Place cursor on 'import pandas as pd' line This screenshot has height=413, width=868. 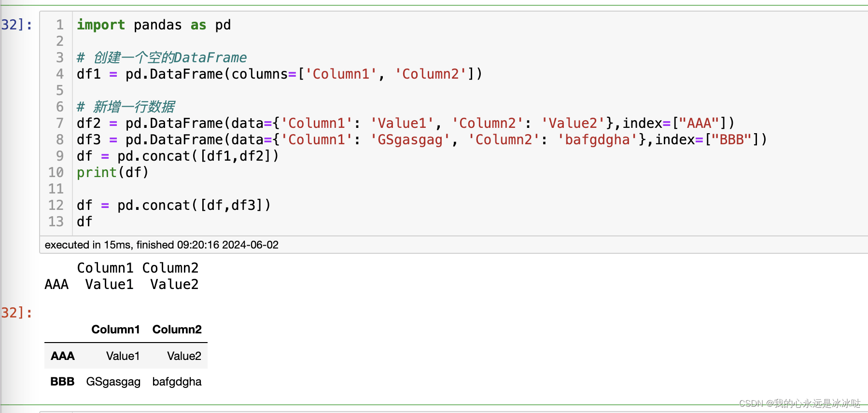[154, 25]
